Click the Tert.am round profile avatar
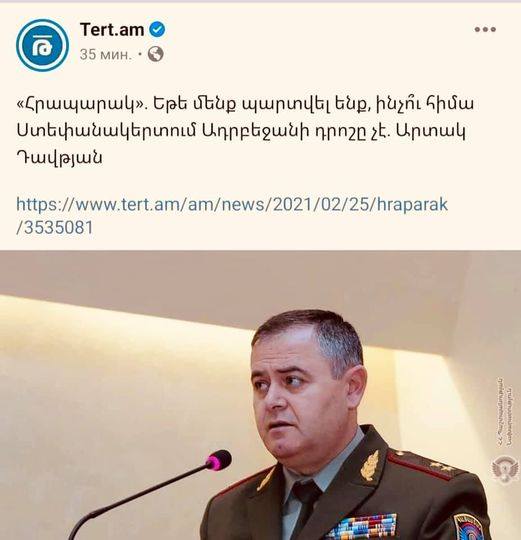The height and width of the screenshot is (540, 521). pos(42,45)
